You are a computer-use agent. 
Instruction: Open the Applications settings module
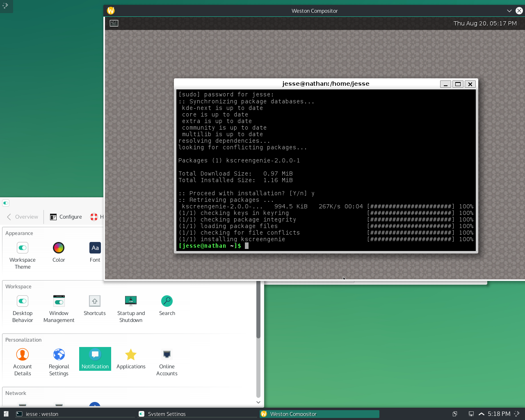(x=131, y=359)
